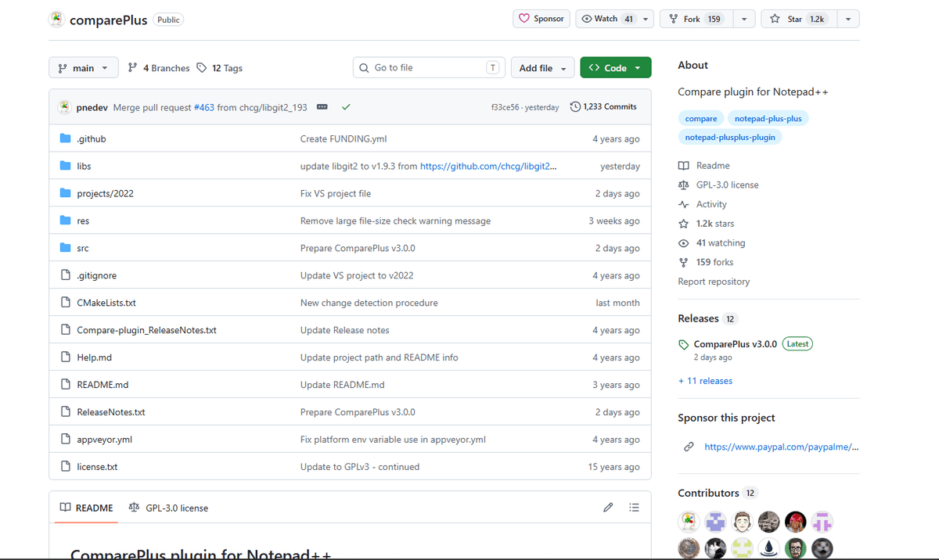Image resolution: width=939 pixels, height=560 pixels.
Task: Click the comparePlus repository avatar icon
Action: (56, 20)
